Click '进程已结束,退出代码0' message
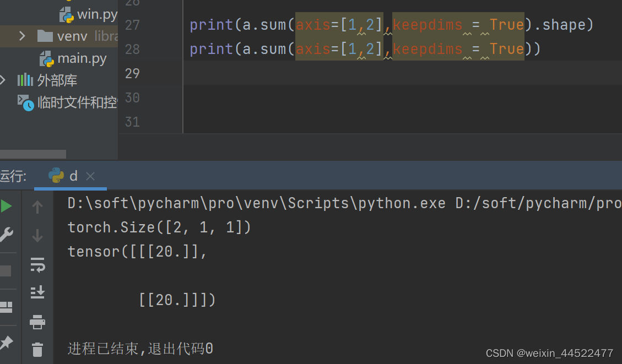 pos(140,349)
